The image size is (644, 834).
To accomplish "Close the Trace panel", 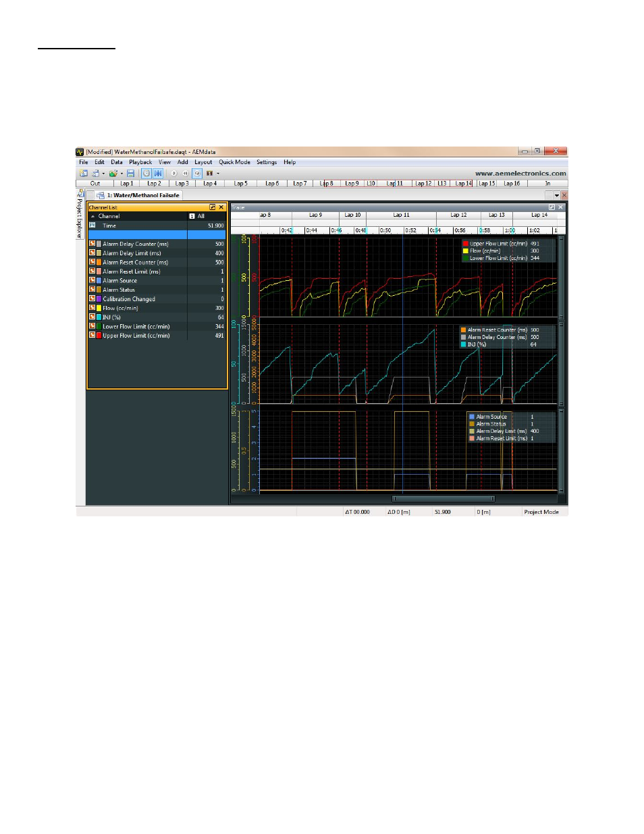I will pos(560,207).
